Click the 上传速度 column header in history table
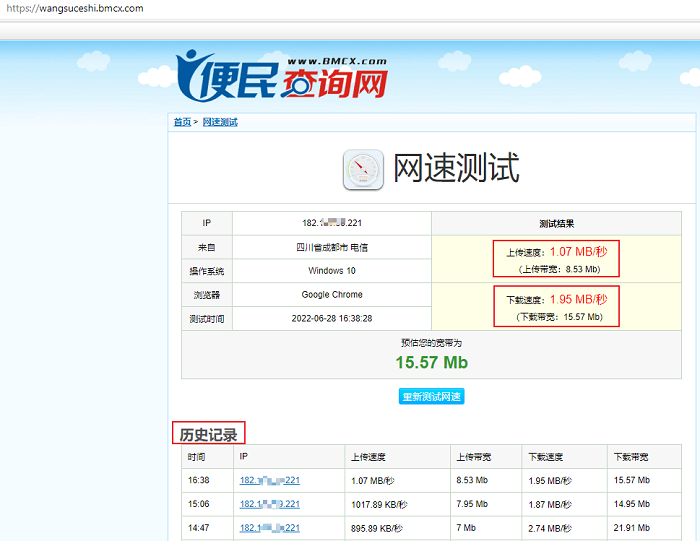This screenshot has height=541, width=700. 367,457
